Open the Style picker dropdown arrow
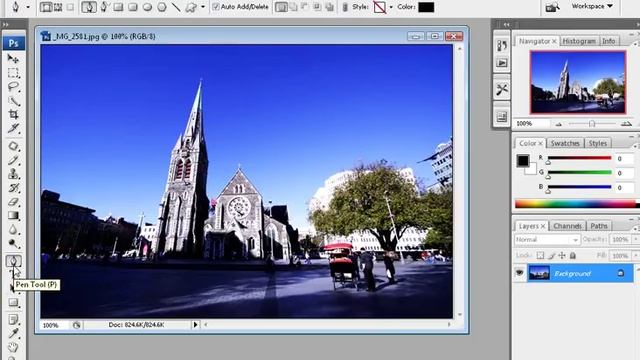This screenshot has width=640, height=360. coord(391,7)
